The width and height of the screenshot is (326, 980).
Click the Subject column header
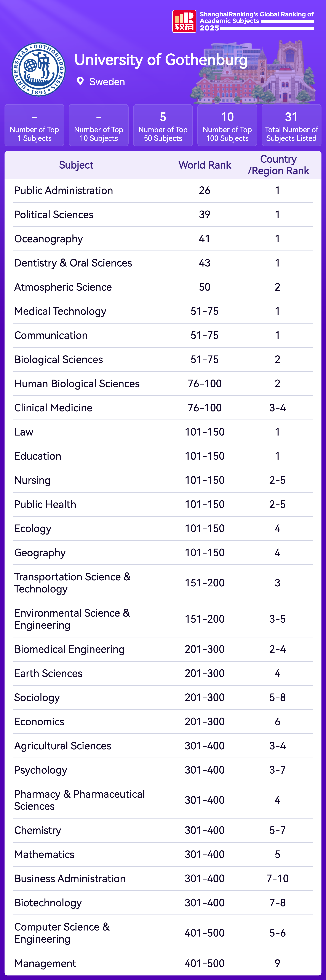click(x=76, y=165)
